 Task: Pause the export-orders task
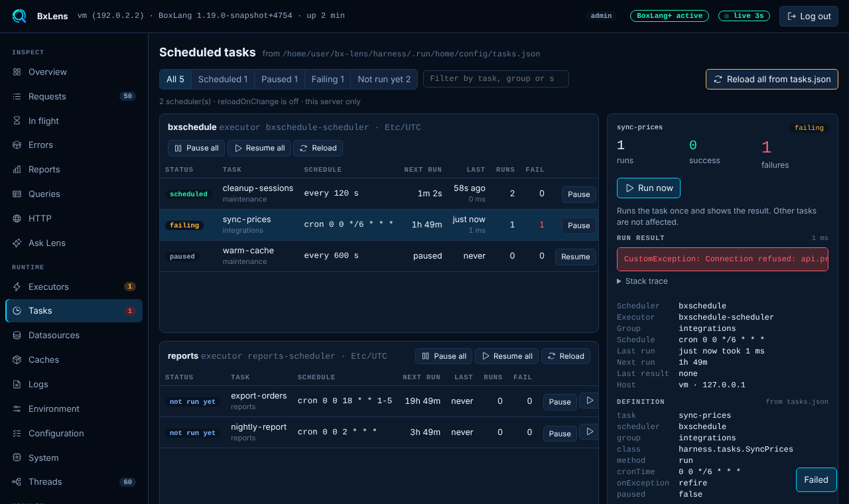pyautogui.click(x=560, y=402)
